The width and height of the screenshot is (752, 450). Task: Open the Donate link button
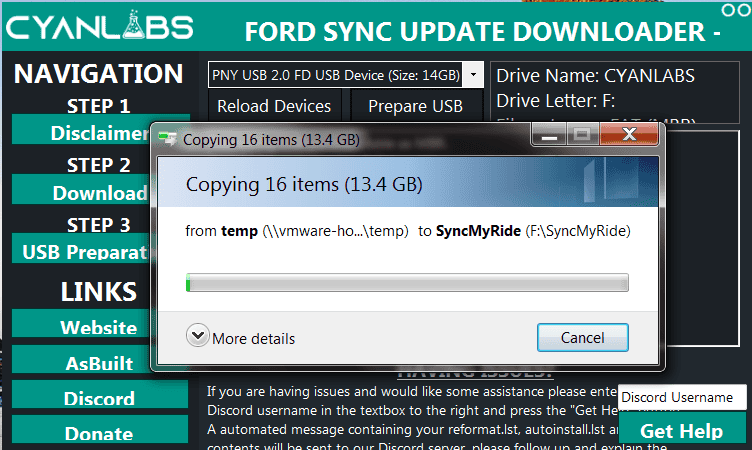point(100,429)
